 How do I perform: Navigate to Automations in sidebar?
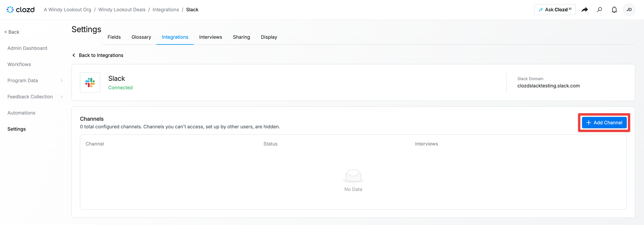21,113
